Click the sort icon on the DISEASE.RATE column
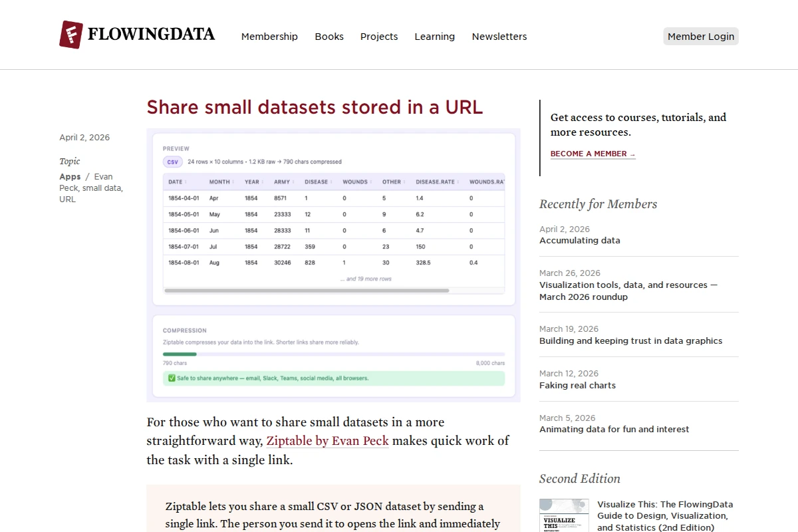Image resolution: width=798 pixels, height=532 pixels. point(458,182)
